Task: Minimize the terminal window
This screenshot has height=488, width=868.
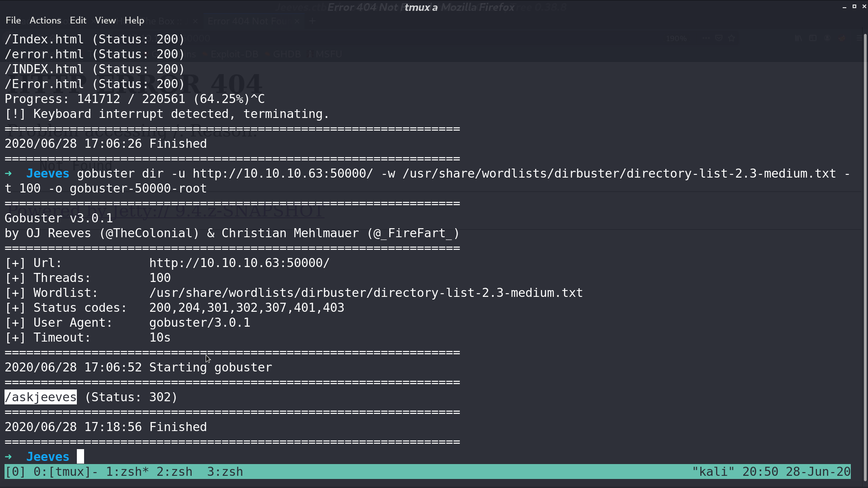Action: click(x=844, y=7)
